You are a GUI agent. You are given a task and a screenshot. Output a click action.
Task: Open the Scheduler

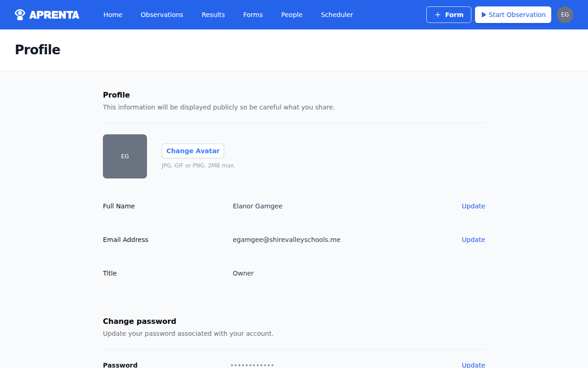pyautogui.click(x=337, y=15)
